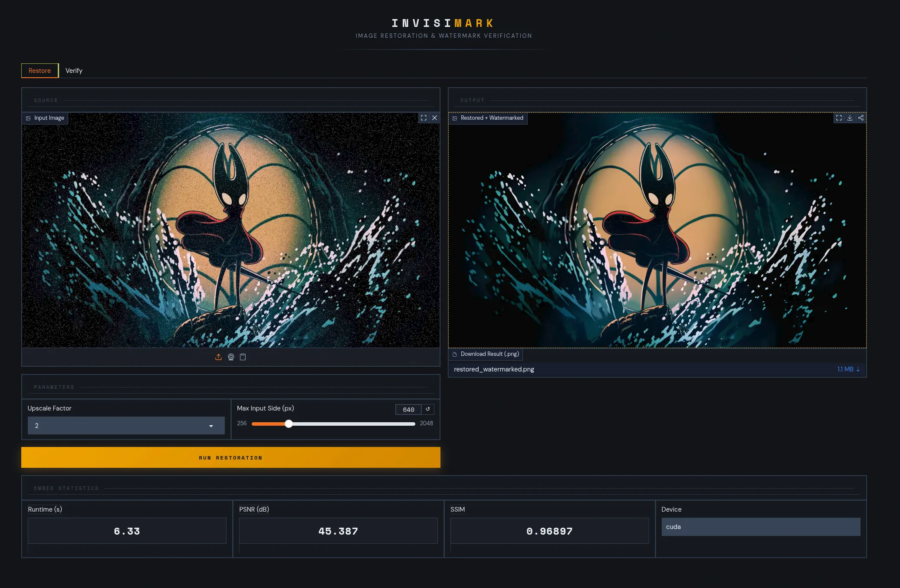Open the Restore tab
Viewport: 900px width, 588px height.
pos(39,71)
